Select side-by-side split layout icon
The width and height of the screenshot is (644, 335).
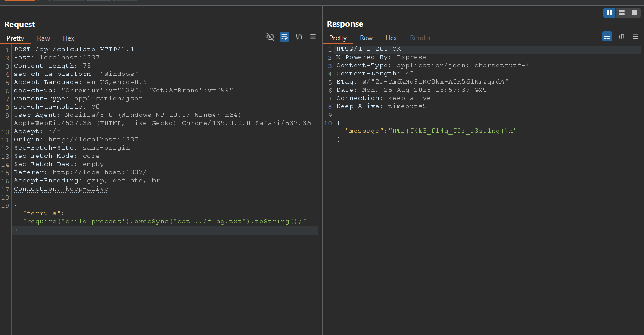[x=609, y=13]
